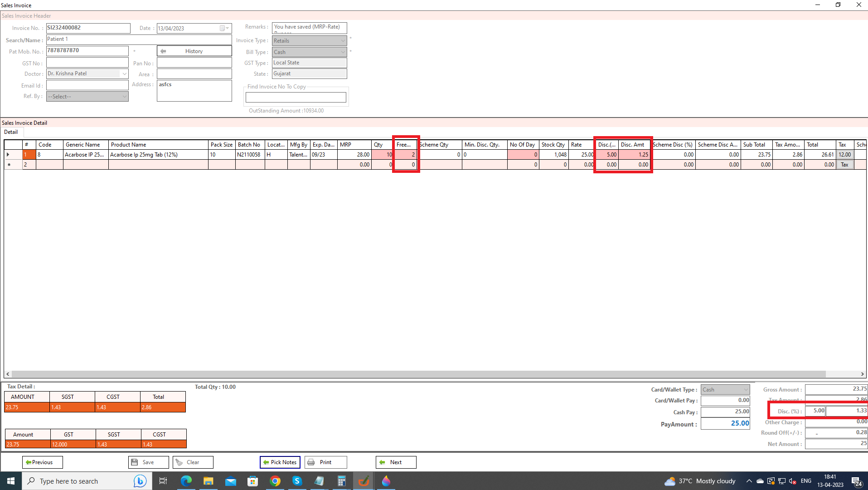Switch to the Detail tab
The image size is (868, 490).
11,132
